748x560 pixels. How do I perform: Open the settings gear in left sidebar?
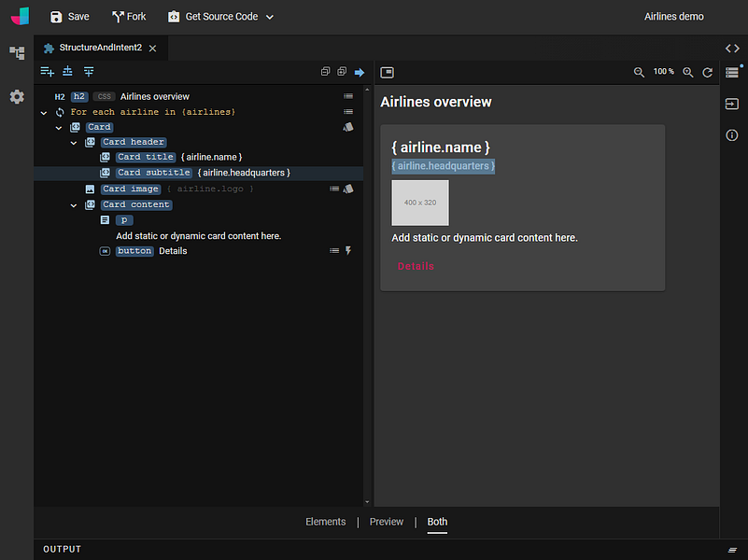tap(17, 97)
